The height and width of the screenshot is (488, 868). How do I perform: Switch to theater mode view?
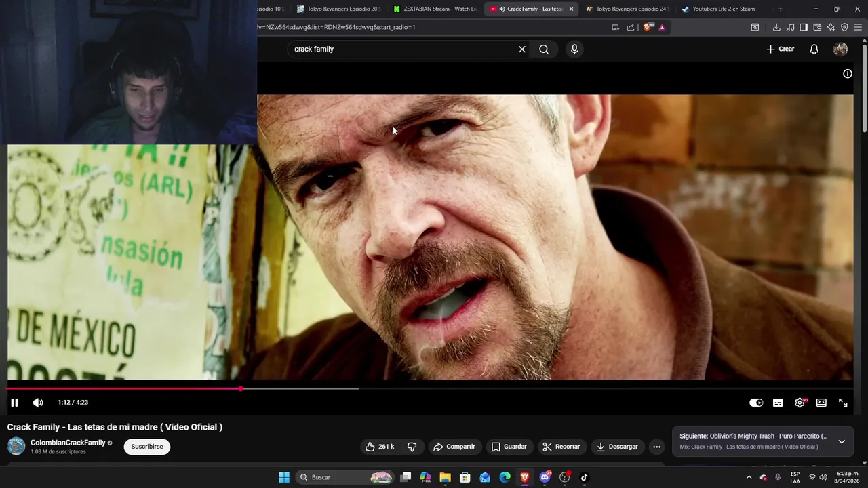point(821,403)
